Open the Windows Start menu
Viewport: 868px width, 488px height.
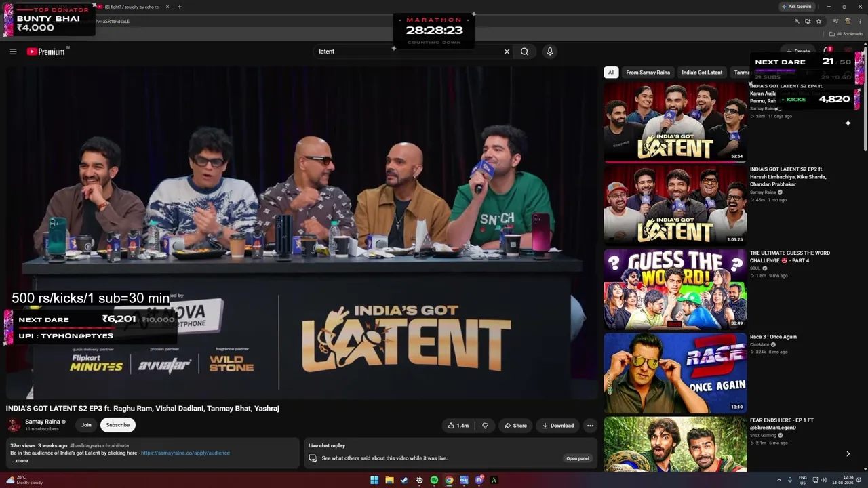tap(374, 481)
